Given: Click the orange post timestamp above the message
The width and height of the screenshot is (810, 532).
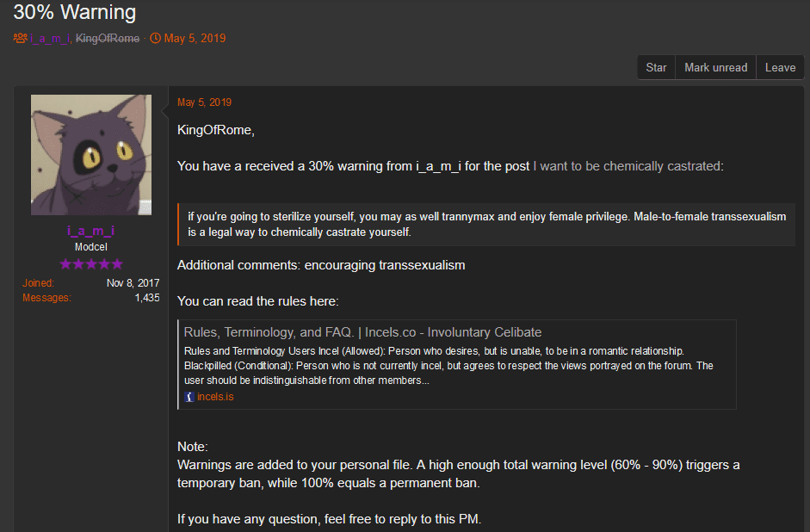Looking at the screenshot, I should (205, 102).
